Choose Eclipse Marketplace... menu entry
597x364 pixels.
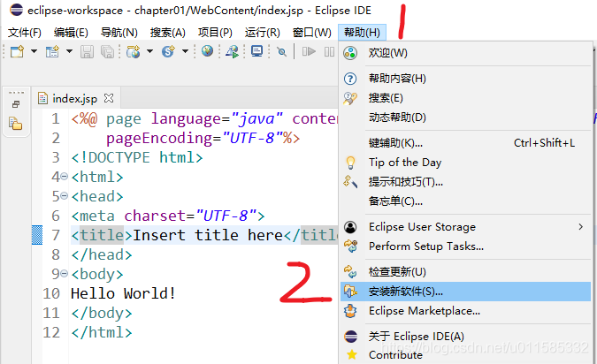pos(465,311)
